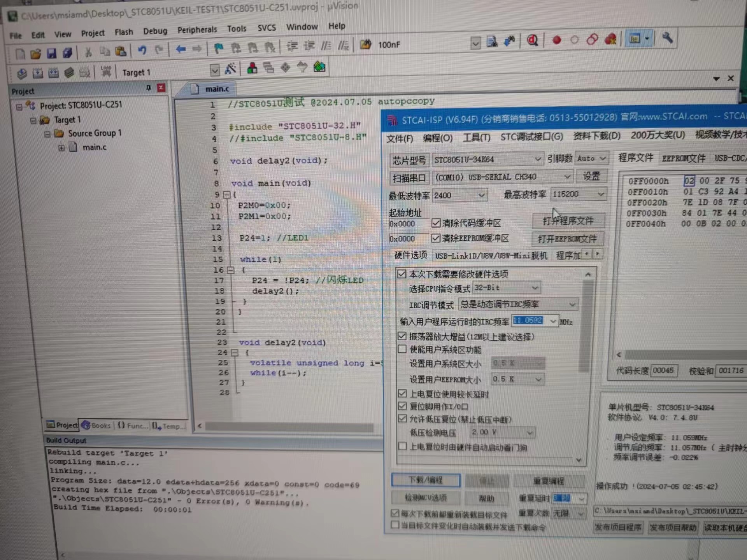Screen dimensions: 747x560
Task: Expand the 最高波特率 115200 dropdown
Action: 600,194
